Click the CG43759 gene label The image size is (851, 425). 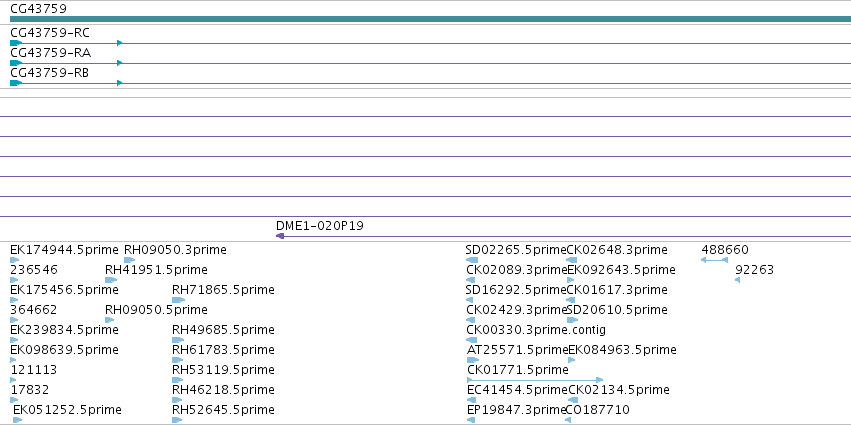39,9
